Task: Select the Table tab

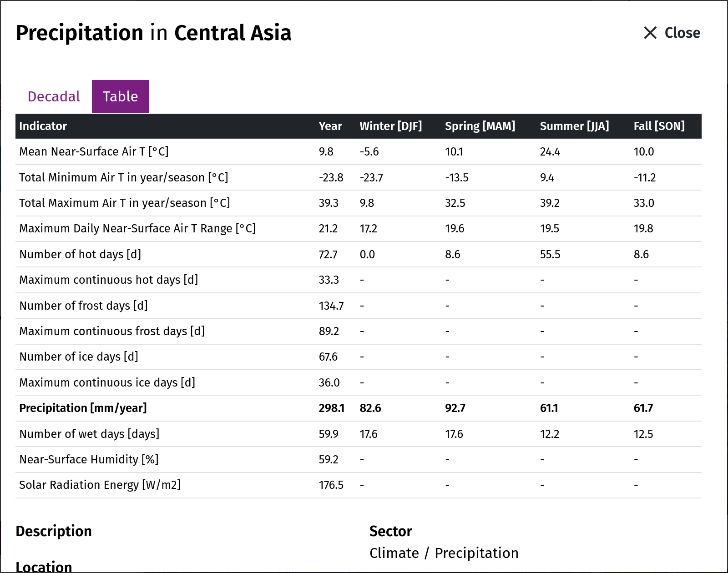Action: click(x=121, y=96)
